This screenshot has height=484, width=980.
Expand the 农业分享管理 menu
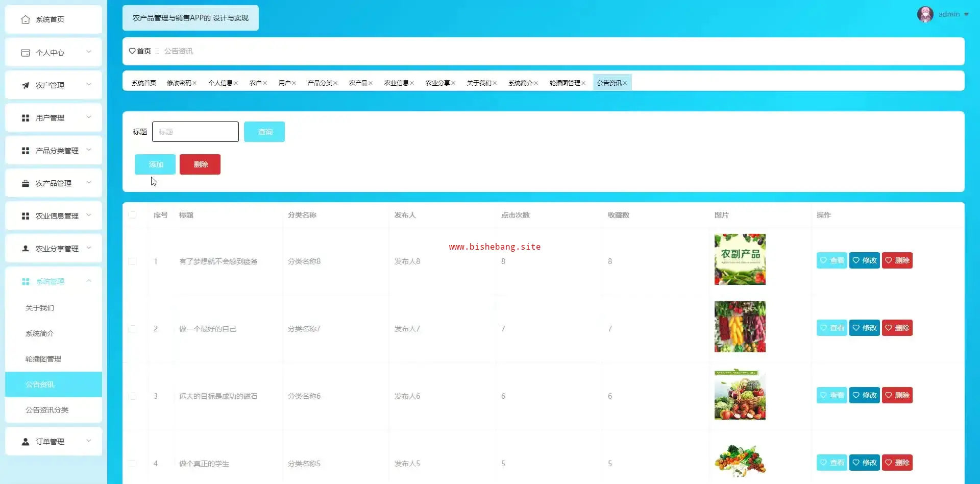click(x=89, y=248)
